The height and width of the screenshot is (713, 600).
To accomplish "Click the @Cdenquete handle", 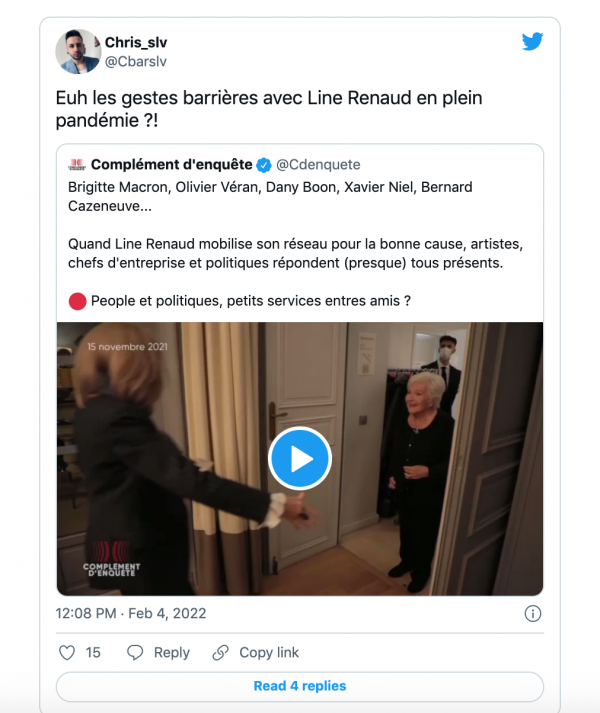I will pyautogui.click(x=317, y=164).
